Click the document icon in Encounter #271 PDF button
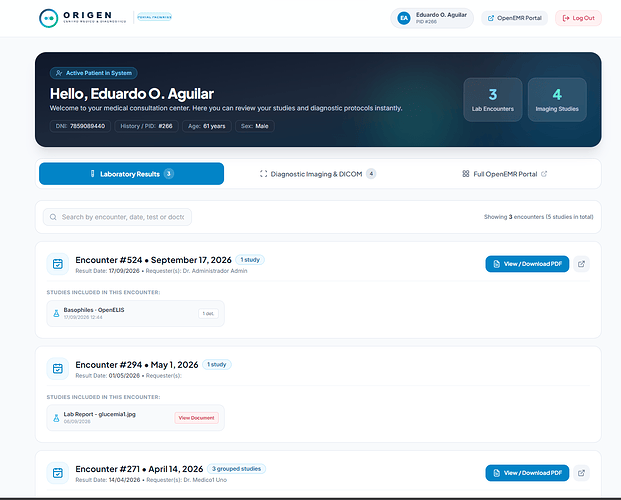The height and width of the screenshot is (500, 621). pyautogui.click(x=496, y=473)
